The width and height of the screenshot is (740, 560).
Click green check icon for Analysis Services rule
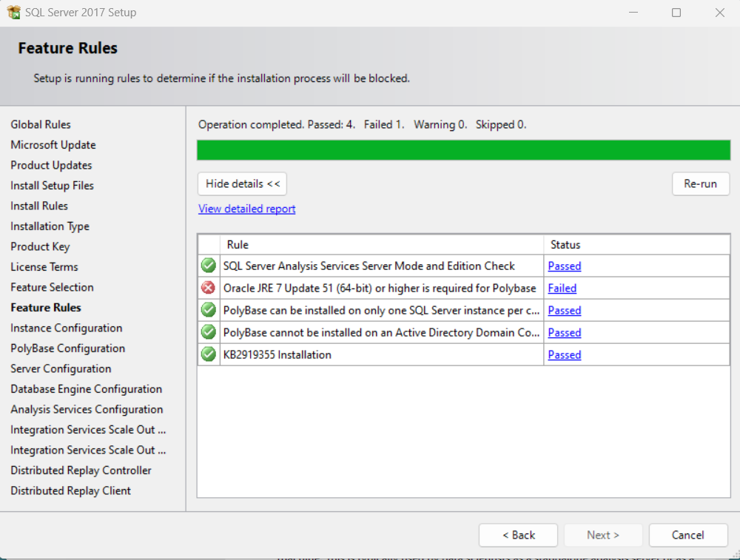click(x=208, y=266)
